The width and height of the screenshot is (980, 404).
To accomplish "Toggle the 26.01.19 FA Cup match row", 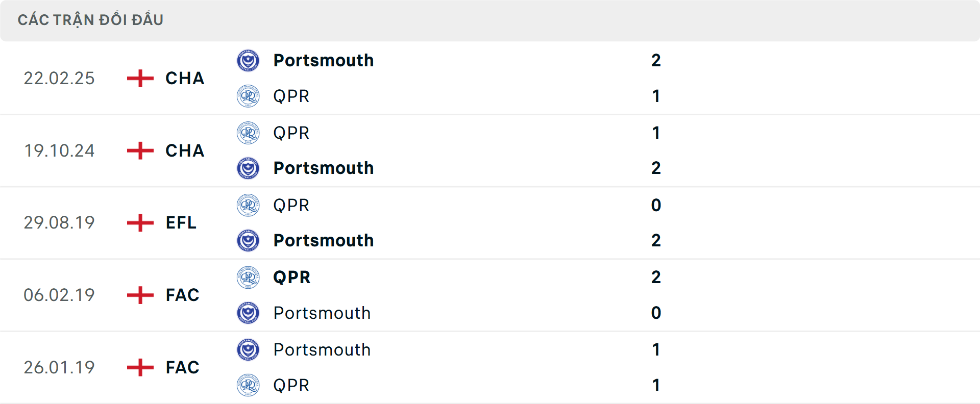I will point(490,367).
